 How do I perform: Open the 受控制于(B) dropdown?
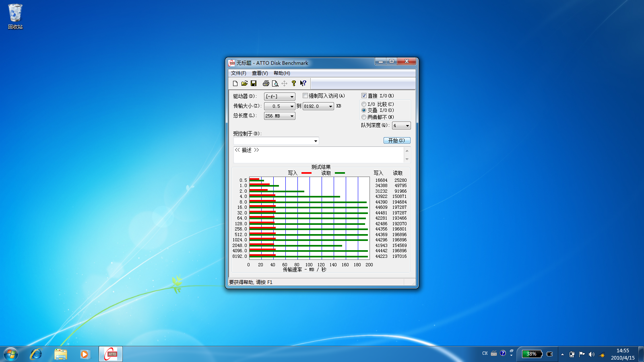276,141
